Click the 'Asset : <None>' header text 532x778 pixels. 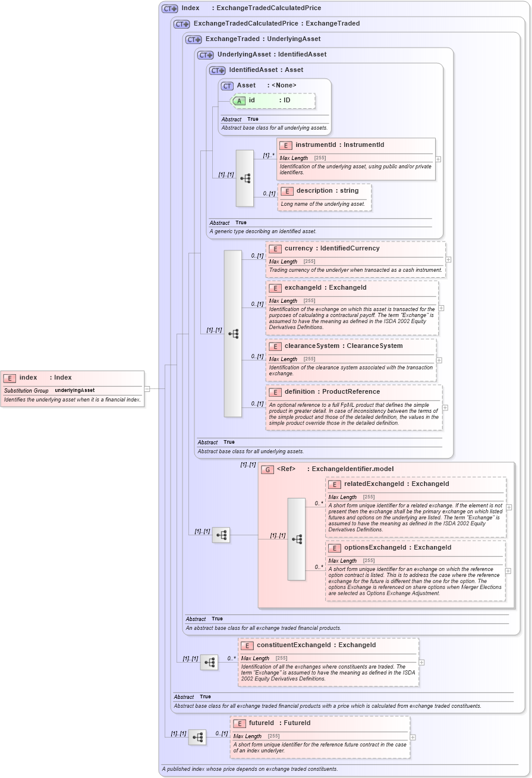(266, 86)
